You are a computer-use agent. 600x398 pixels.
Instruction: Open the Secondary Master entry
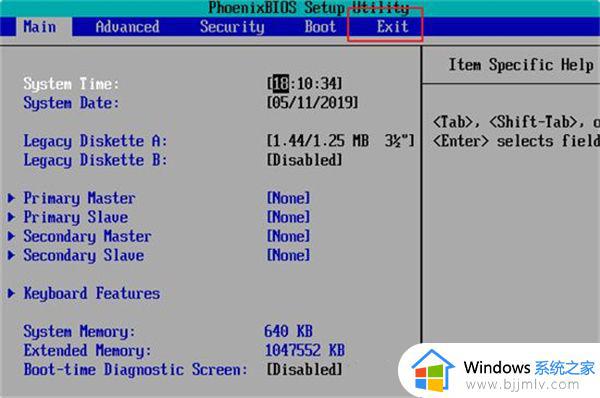tap(87, 237)
